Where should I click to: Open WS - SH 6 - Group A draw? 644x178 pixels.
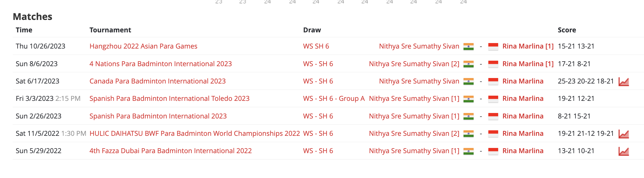pyautogui.click(x=334, y=99)
